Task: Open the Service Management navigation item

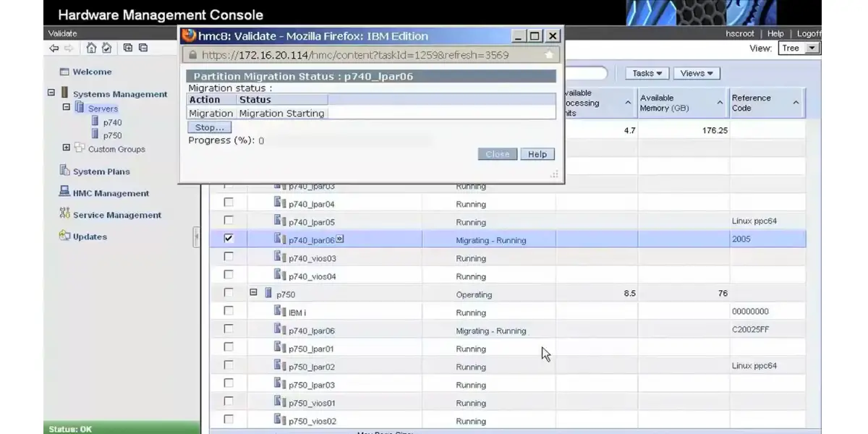Action: click(117, 215)
